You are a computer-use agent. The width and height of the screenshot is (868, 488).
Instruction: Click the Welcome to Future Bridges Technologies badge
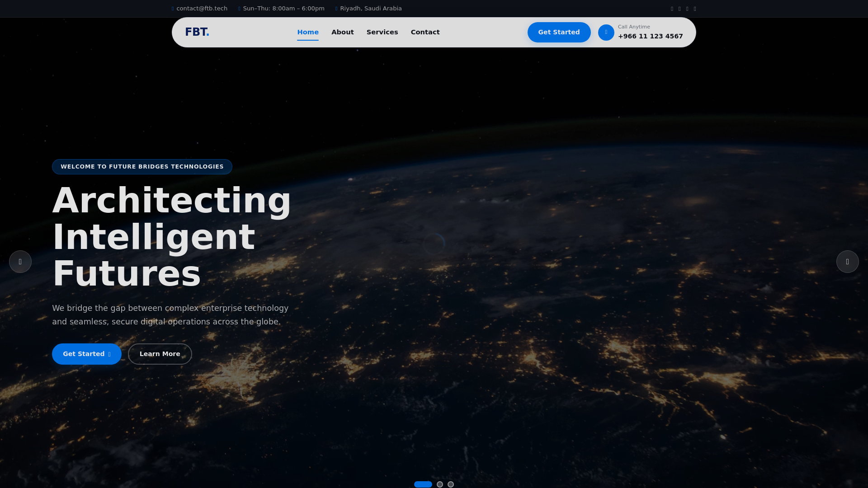point(142,167)
